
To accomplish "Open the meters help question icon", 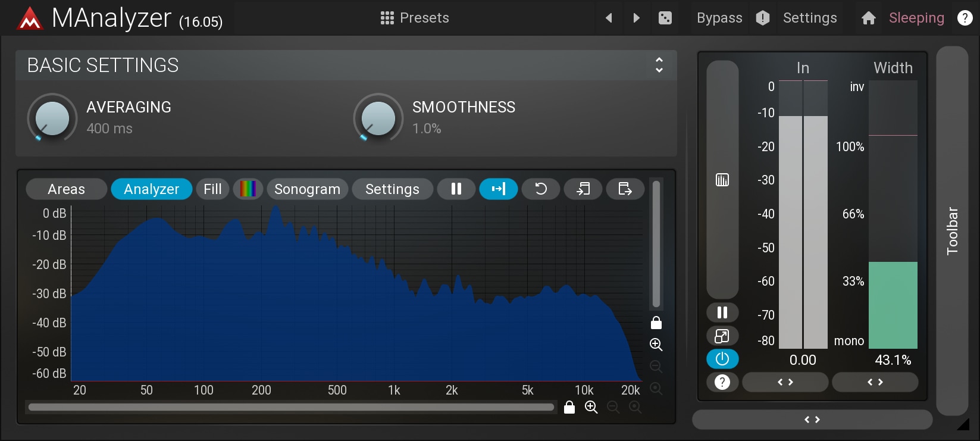I will [722, 382].
